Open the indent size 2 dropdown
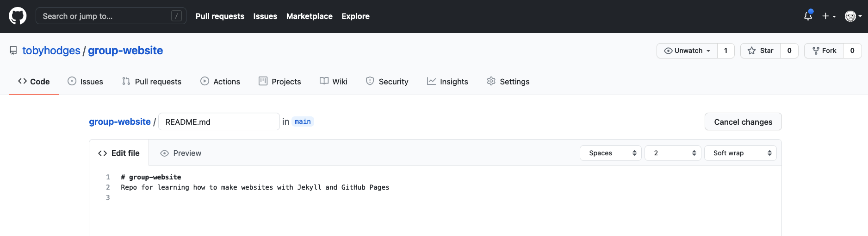This screenshot has width=868, height=236. [x=673, y=153]
